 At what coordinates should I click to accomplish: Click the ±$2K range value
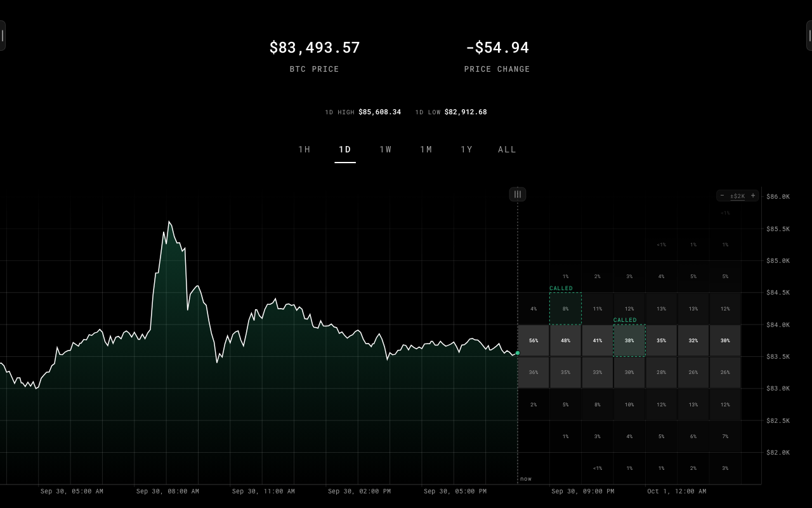737,196
